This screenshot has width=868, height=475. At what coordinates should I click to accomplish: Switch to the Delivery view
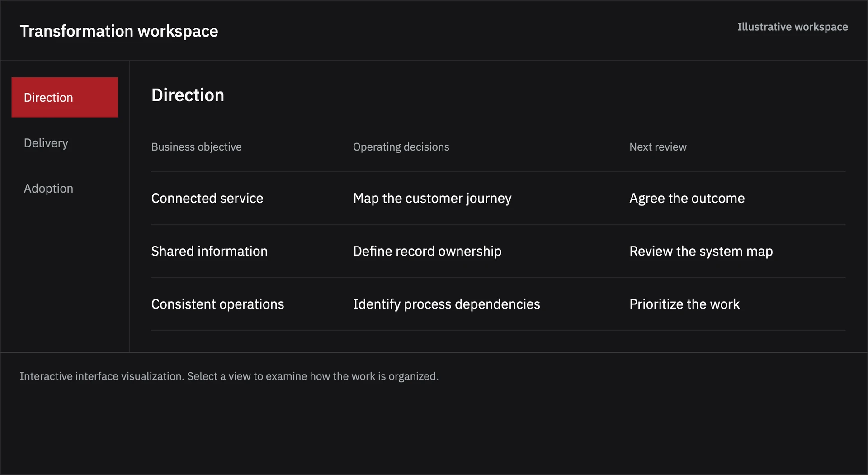point(65,143)
